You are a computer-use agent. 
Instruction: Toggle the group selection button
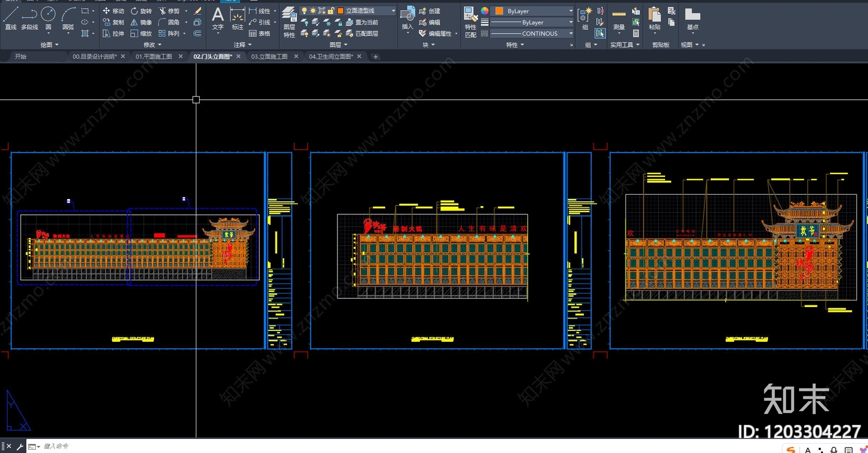(600, 34)
